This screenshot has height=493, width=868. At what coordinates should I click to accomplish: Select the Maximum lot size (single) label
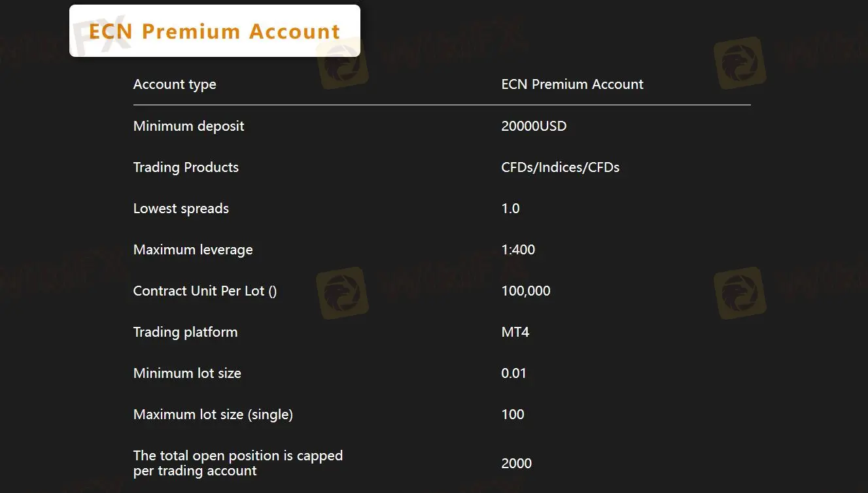click(213, 415)
